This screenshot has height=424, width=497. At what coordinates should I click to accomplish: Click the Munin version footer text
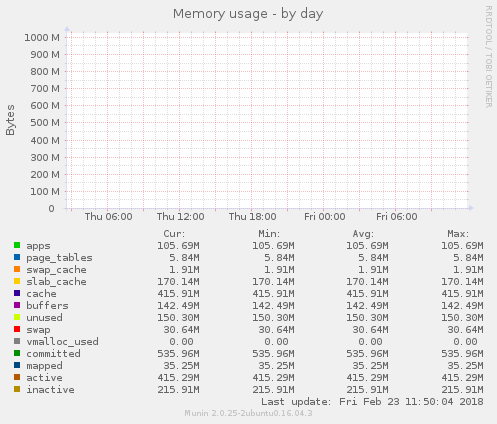pos(248,414)
